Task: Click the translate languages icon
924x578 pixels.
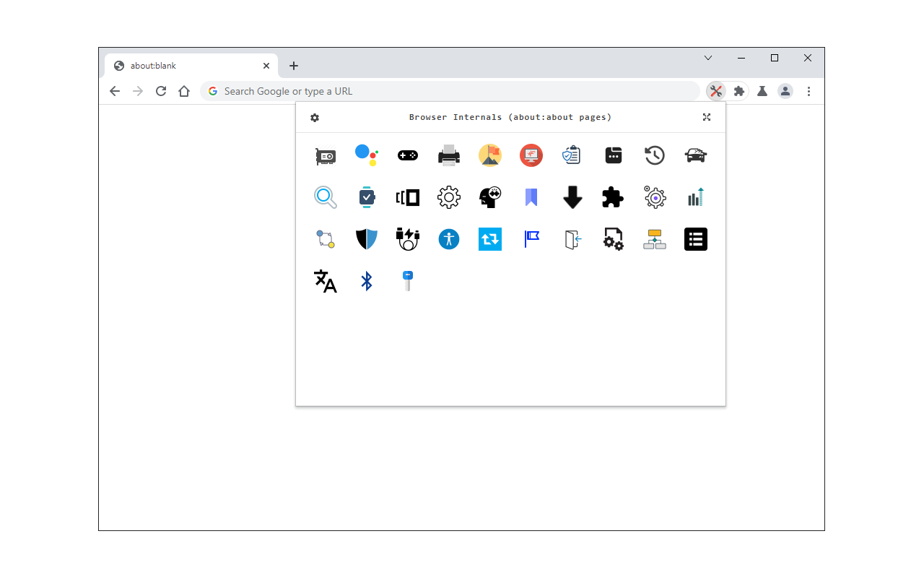Action: (325, 281)
